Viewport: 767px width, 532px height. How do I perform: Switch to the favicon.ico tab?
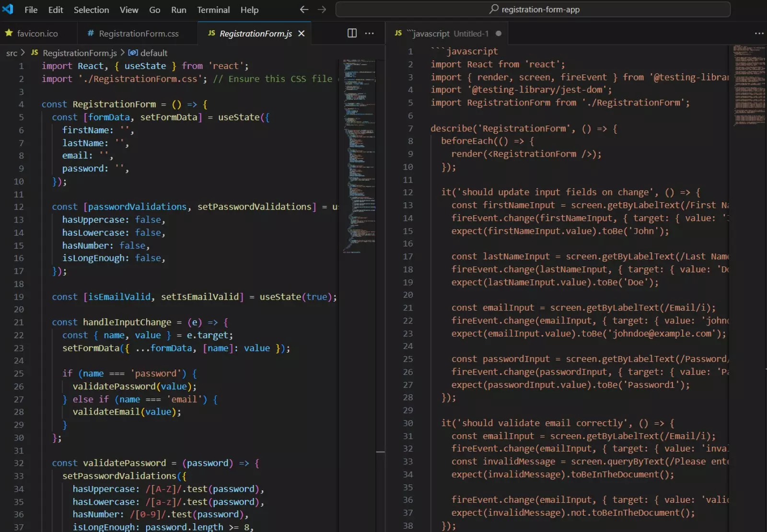(x=37, y=34)
